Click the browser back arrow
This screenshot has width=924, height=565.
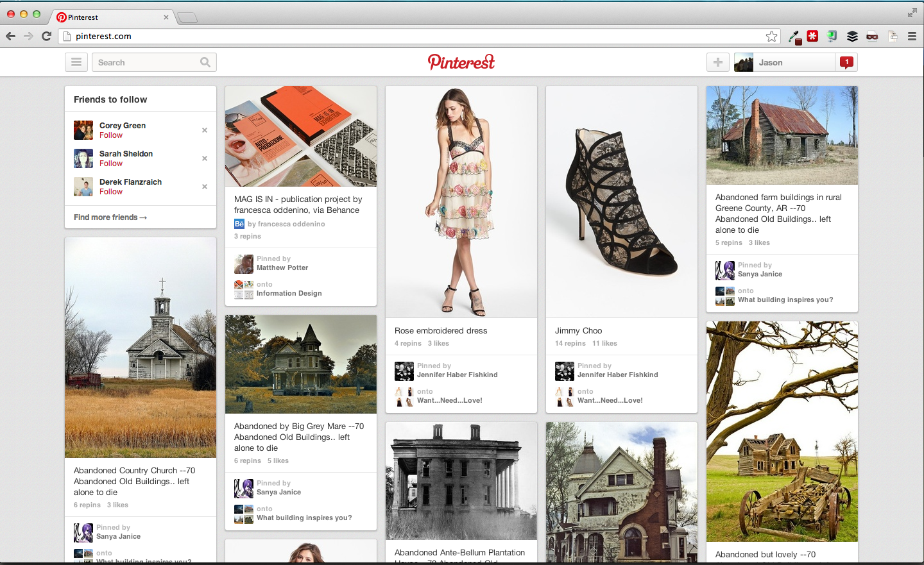[x=10, y=36]
